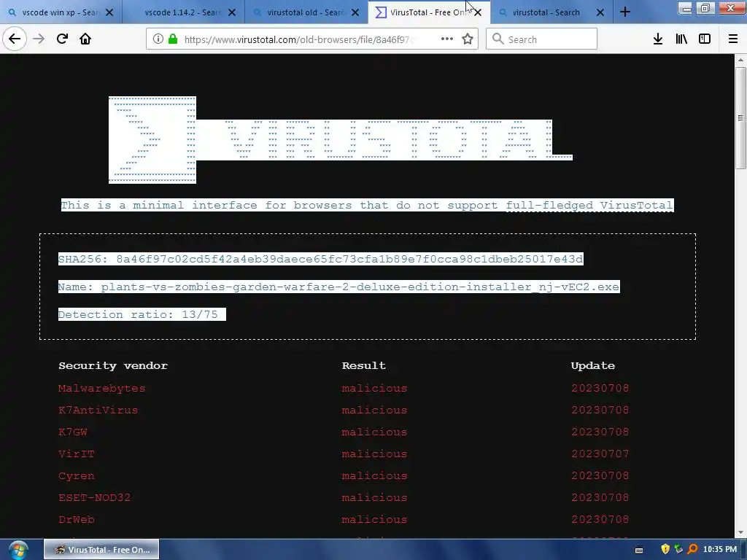747x560 pixels.
Task: Open the Windows Start orb
Action: pos(18,550)
